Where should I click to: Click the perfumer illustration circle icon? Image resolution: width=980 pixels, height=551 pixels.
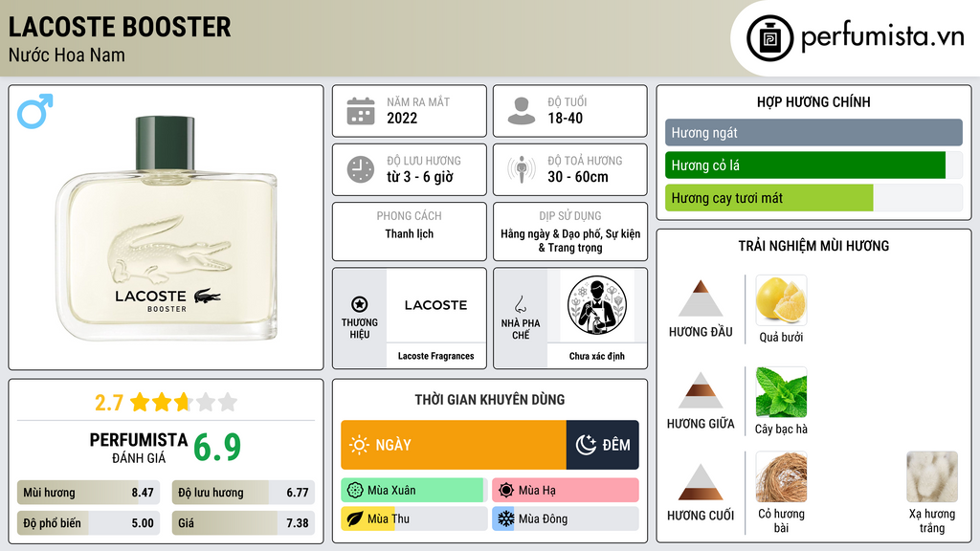pos(597,305)
